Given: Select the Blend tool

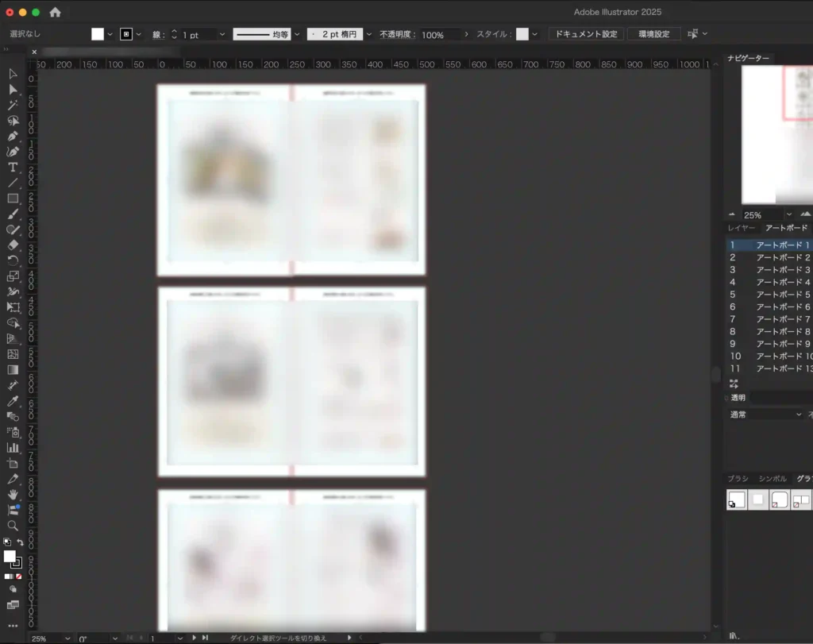Looking at the screenshot, I should 13,416.
